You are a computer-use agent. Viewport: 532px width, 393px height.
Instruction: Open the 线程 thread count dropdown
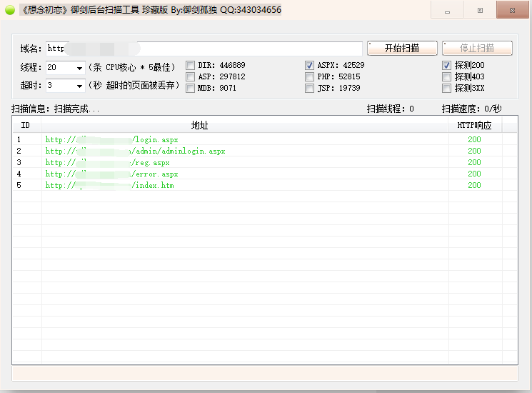tap(79, 68)
